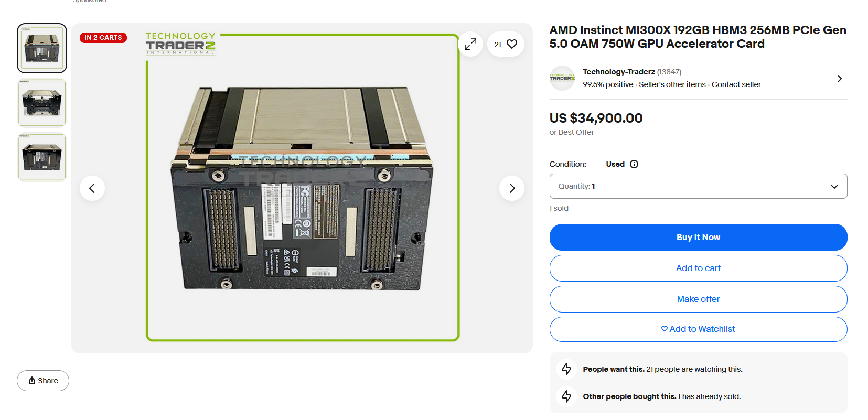This screenshot has width=868, height=420.
Task: Click the heart watch icon showing 21
Action: click(506, 45)
